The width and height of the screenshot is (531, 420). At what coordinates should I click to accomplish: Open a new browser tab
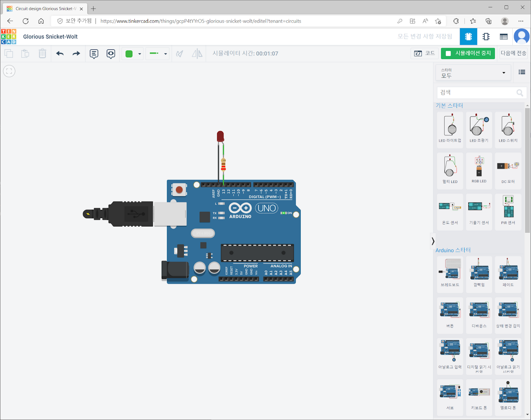coord(93,8)
